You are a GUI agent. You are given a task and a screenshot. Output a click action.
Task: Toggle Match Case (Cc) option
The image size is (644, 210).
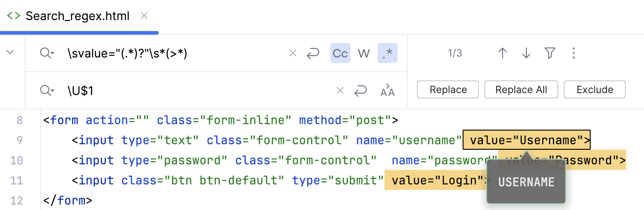(x=340, y=54)
